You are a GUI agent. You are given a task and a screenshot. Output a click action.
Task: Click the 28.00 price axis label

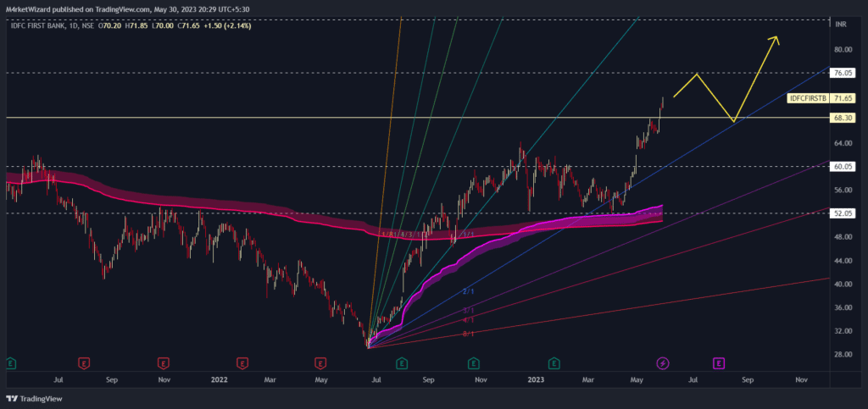[x=843, y=354]
